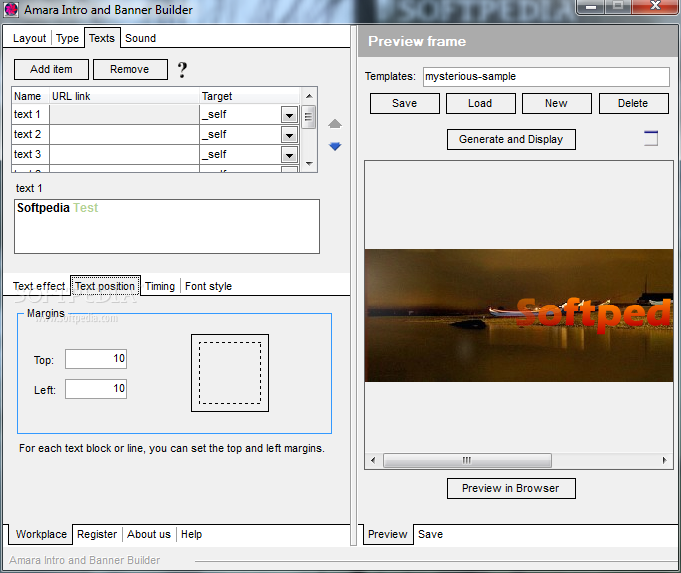
Task: Select the text 3 row name
Action: [27, 154]
